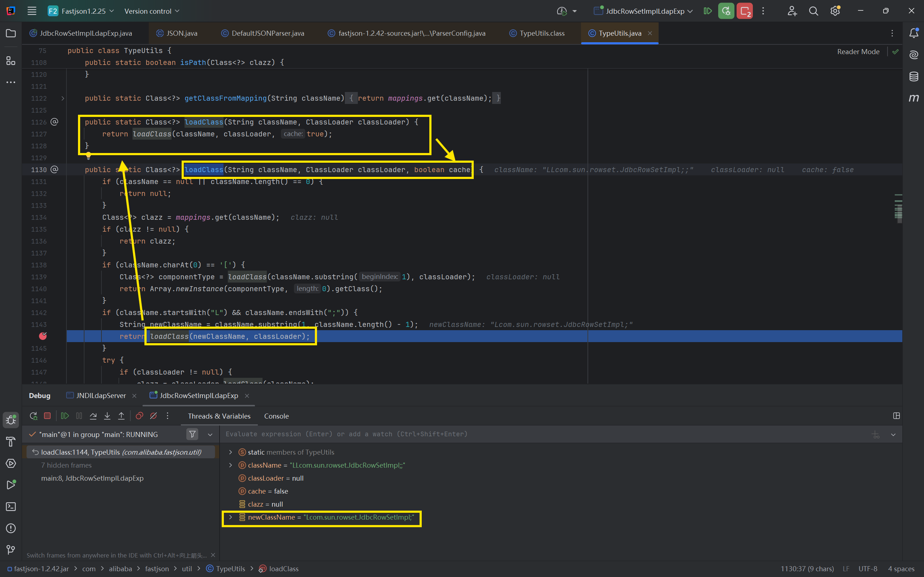Open the AI Assistant panel
The width and height of the screenshot is (924, 577).
[x=913, y=55]
